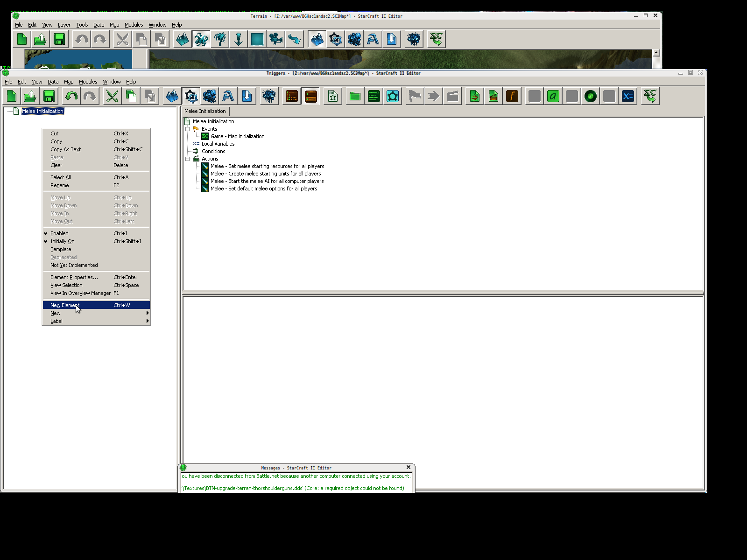Close the Messages window

pos(409,467)
